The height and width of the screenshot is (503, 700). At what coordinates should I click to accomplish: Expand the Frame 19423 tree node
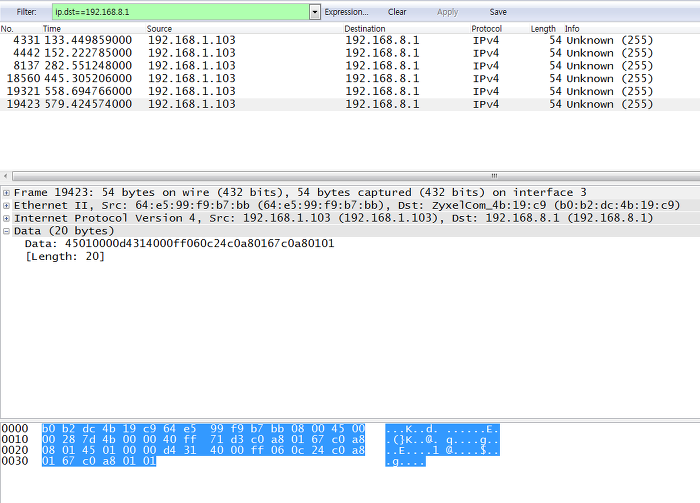6,193
